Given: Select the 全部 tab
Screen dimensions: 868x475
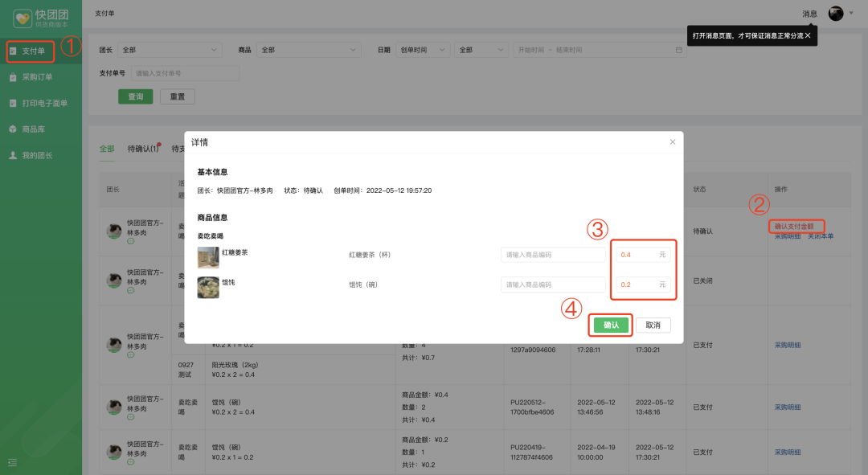Looking at the screenshot, I should click(107, 149).
